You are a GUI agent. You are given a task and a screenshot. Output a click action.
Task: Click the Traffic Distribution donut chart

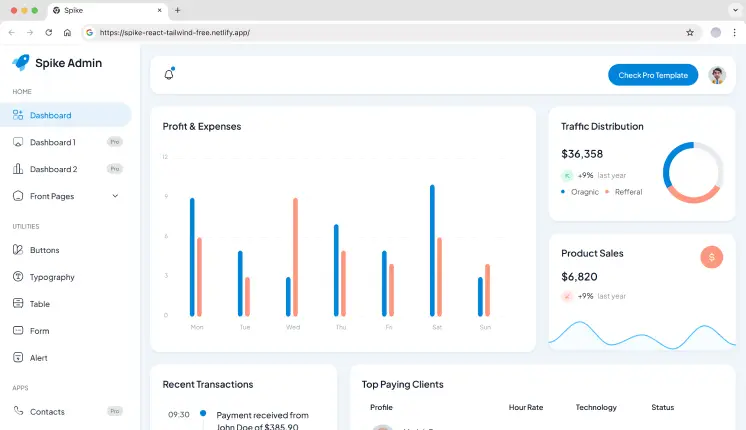(692, 172)
